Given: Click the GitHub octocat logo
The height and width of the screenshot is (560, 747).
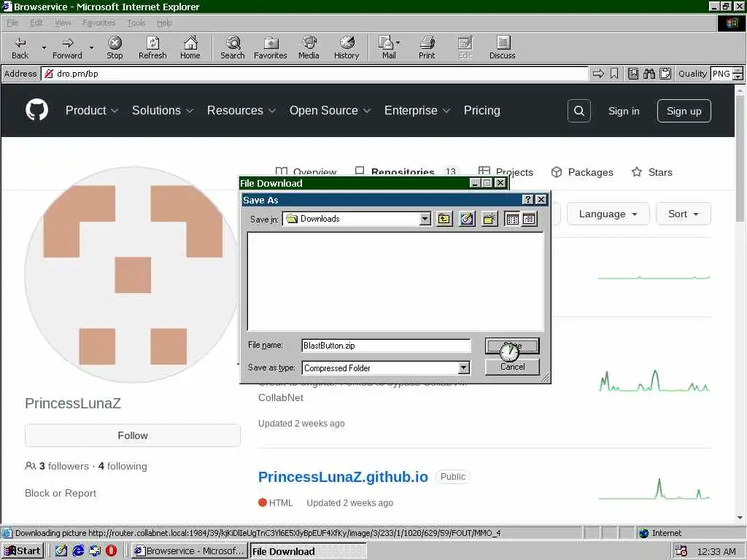Looking at the screenshot, I should (x=36, y=110).
